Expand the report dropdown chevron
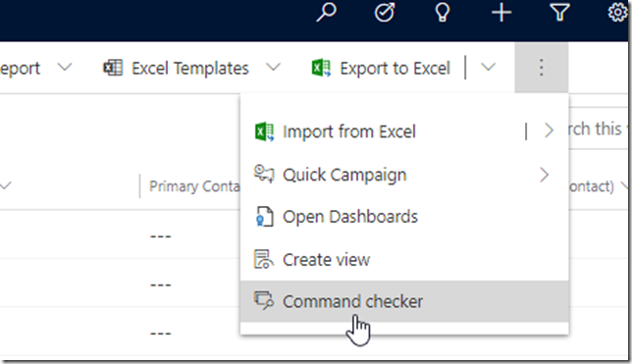Image resolution: width=632 pixels, height=364 pixels. tap(65, 68)
